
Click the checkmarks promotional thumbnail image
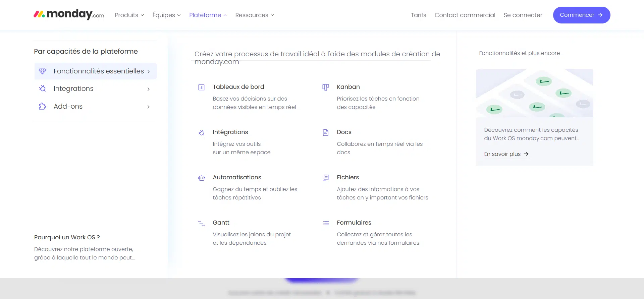(534, 93)
